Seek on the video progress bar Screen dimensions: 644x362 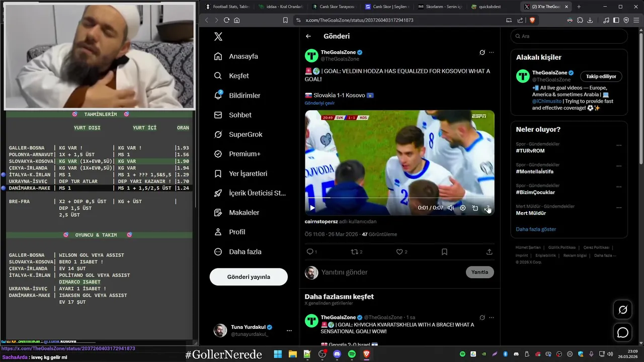point(399,198)
